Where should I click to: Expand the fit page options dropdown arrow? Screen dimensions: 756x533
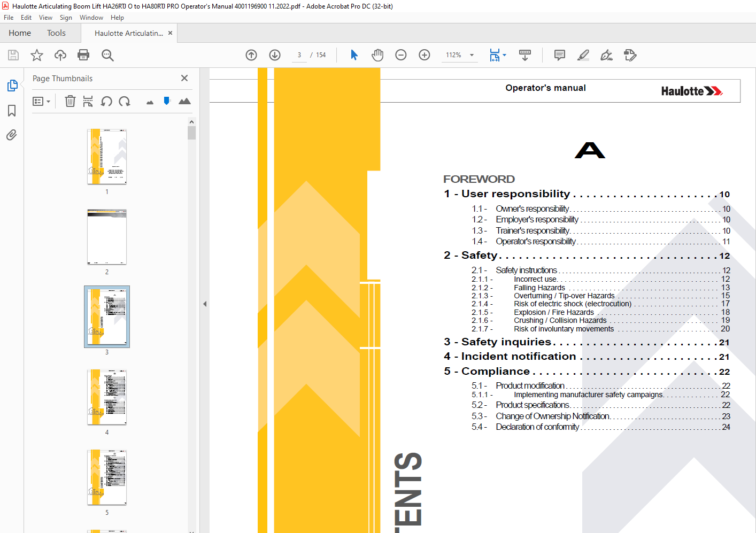point(504,55)
